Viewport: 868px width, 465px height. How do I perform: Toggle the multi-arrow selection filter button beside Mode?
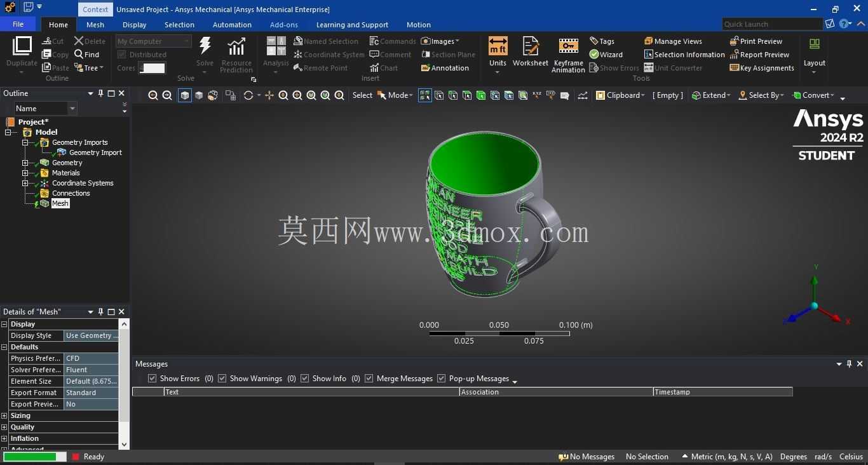pyautogui.click(x=425, y=95)
